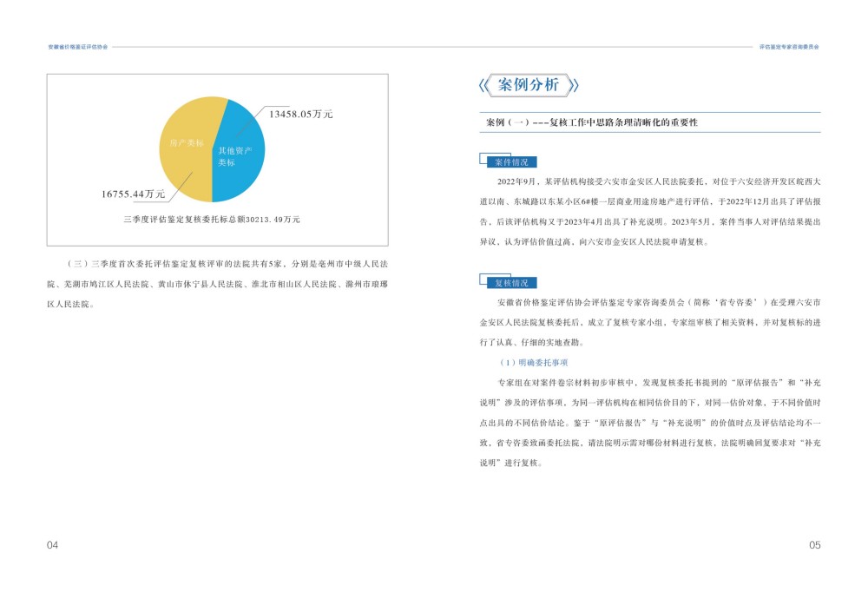Click the 案例分析 section title banner

(x=529, y=85)
